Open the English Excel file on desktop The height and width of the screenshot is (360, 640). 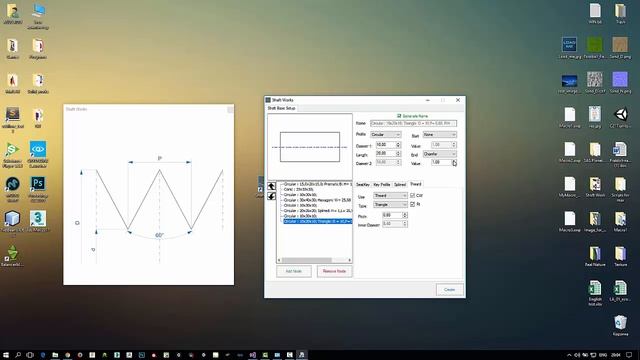point(595,293)
